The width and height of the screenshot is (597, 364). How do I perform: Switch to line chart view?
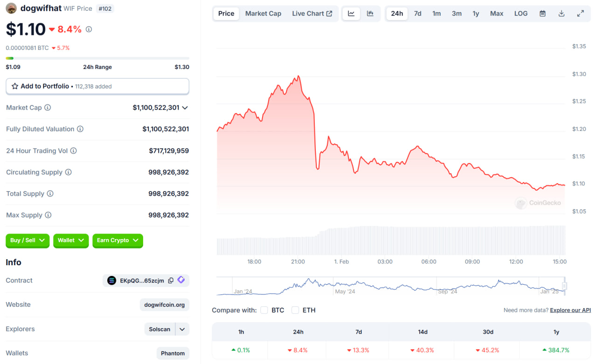pyautogui.click(x=351, y=14)
